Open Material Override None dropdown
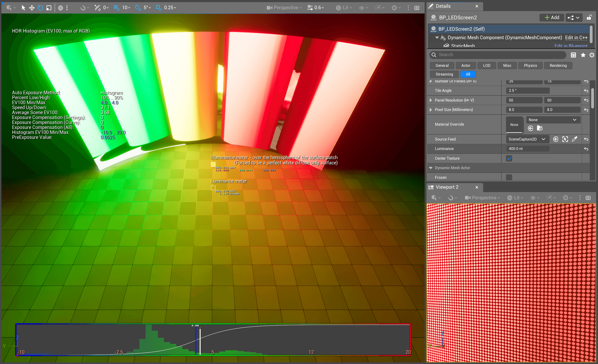 [x=553, y=120]
